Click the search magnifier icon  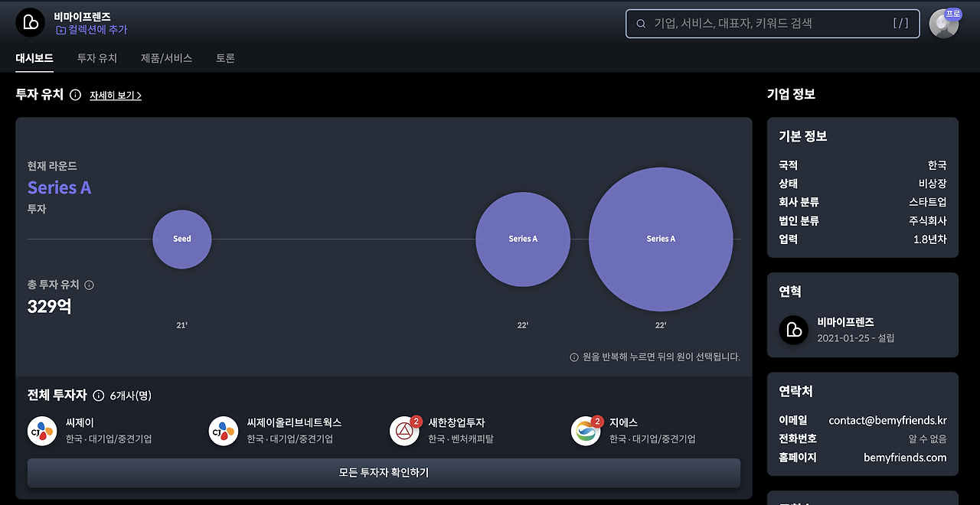641,24
